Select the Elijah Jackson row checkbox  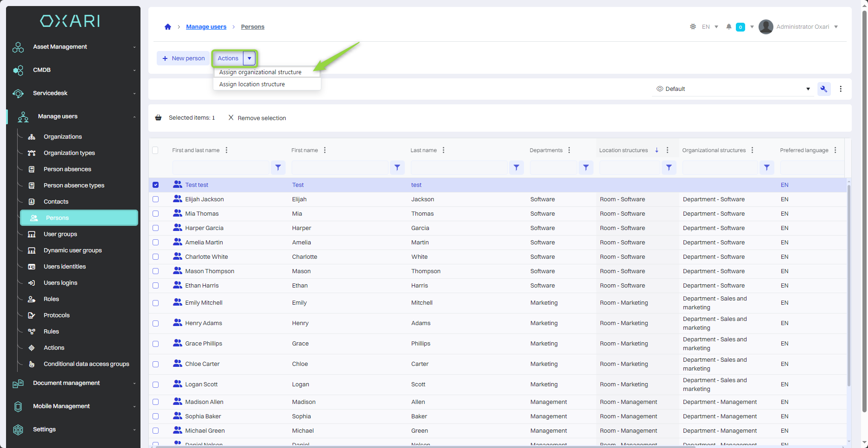click(156, 199)
